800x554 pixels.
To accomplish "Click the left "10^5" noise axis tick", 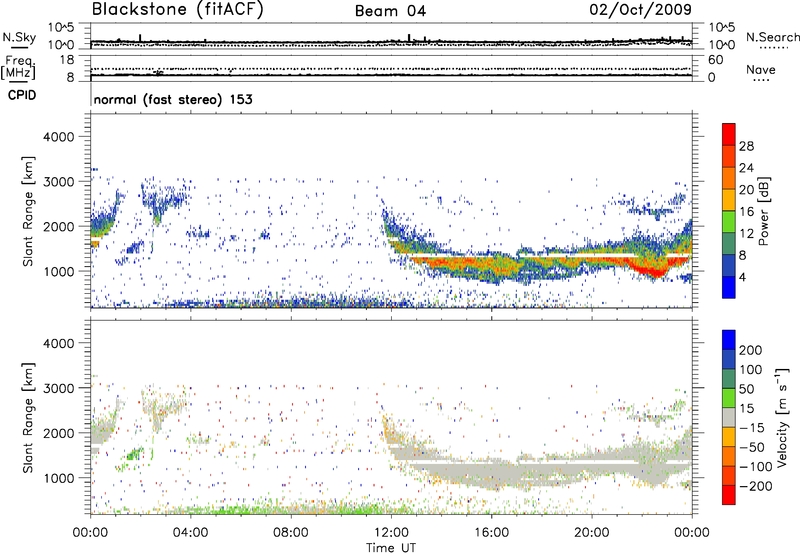I will (x=61, y=28).
